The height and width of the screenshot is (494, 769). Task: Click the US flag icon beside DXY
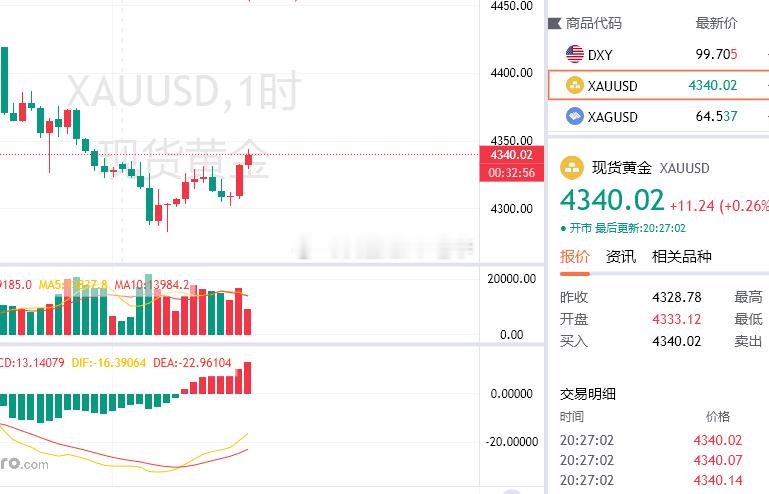pos(574,54)
